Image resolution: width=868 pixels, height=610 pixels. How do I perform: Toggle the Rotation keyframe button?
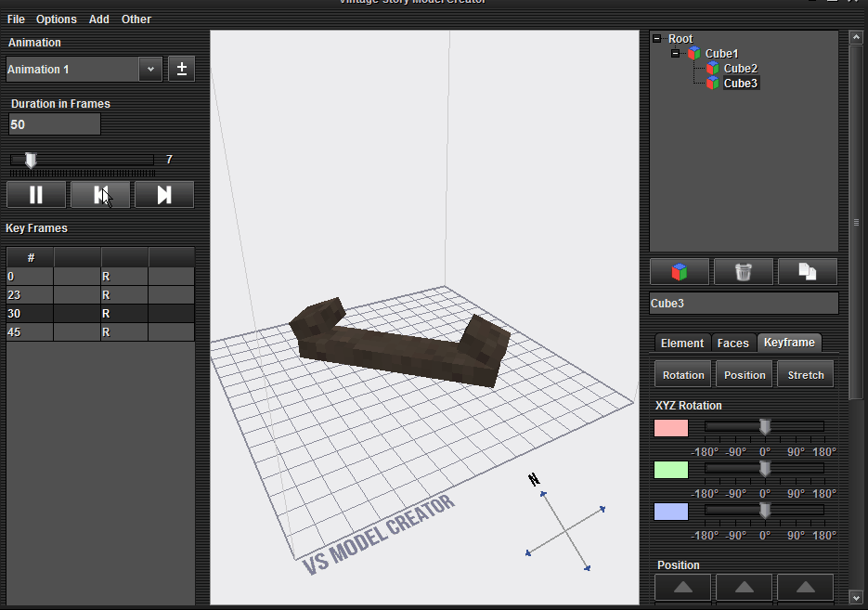[x=683, y=375]
